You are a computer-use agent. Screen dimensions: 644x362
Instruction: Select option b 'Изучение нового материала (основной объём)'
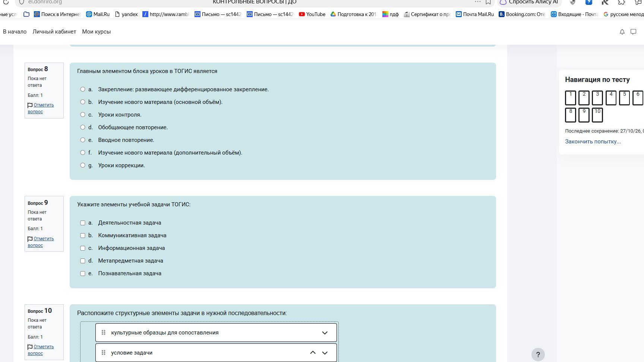[83, 102]
